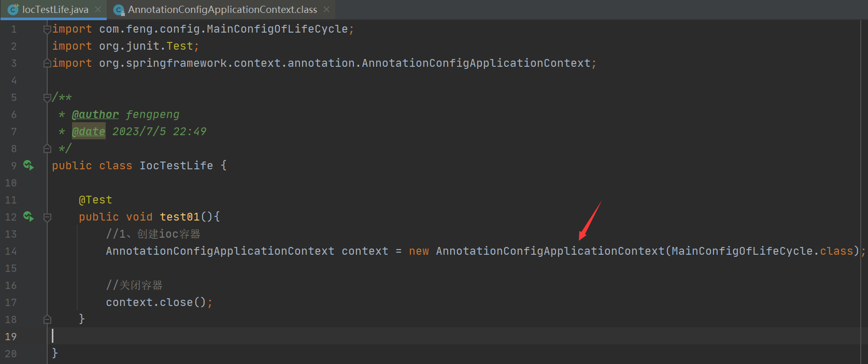This screenshot has height=364, width=868.
Task: Click the highlighted @date tag
Action: [89, 132]
